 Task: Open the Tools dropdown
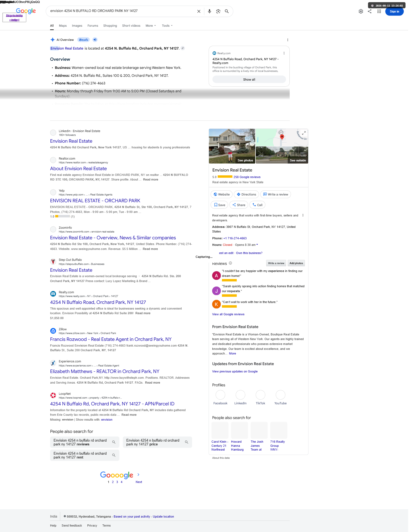click(167, 26)
